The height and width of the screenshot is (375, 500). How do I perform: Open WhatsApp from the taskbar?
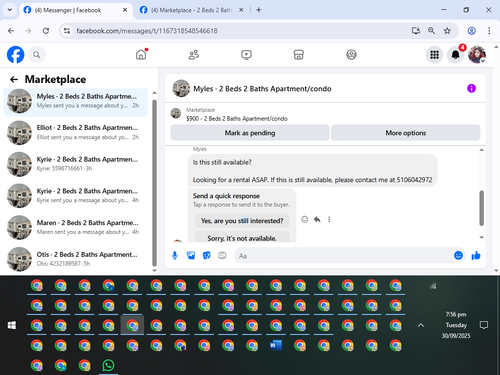(108, 365)
